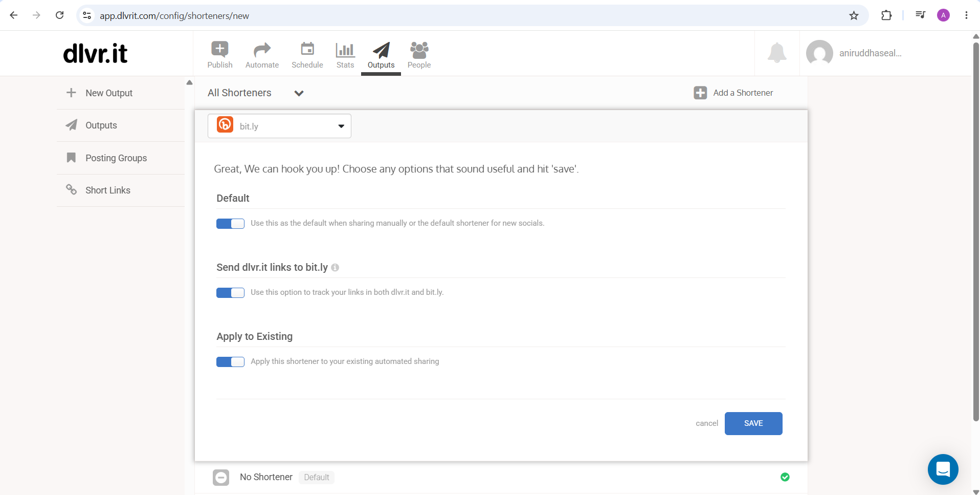980x495 pixels.
Task: Expand the All Shorteners chevron
Action: [x=299, y=93]
